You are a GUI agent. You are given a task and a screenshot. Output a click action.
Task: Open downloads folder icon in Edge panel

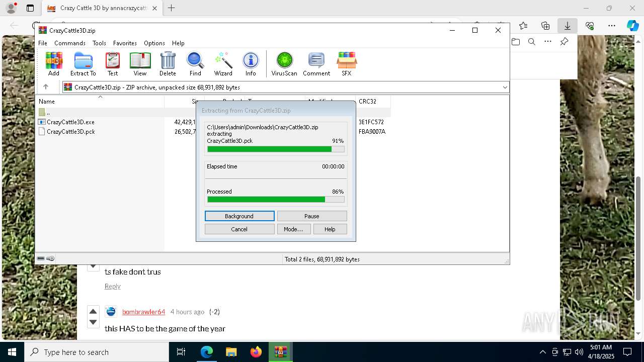(516, 42)
